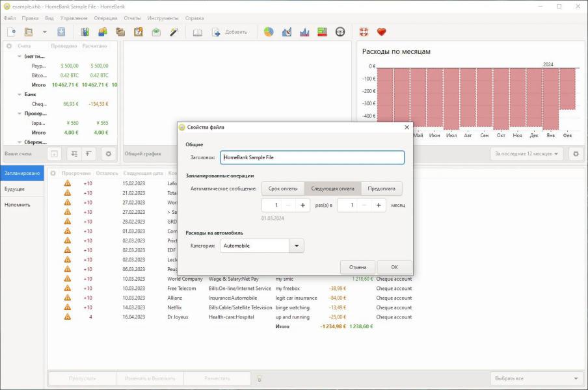Select the Будущее tab
This screenshot has width=588, height=390.
(22, 188)
